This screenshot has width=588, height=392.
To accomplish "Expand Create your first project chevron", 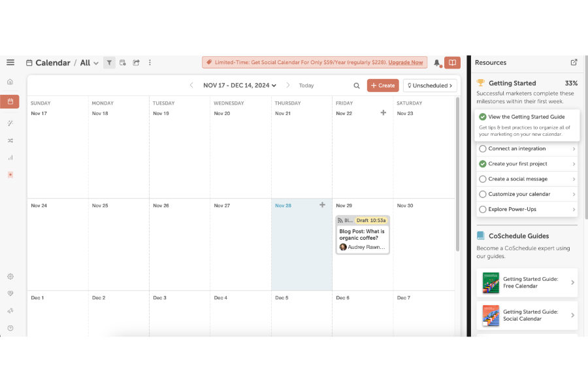I will tap(574, 164).
